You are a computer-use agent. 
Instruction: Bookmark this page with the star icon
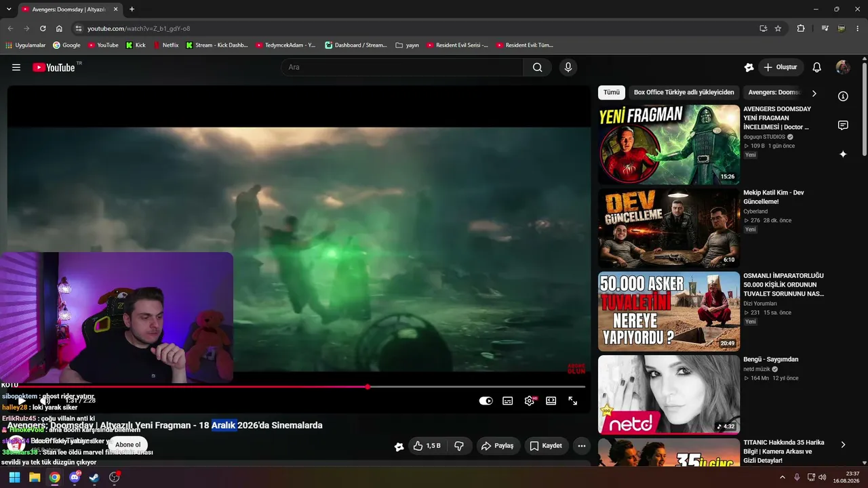pos(778,28)
